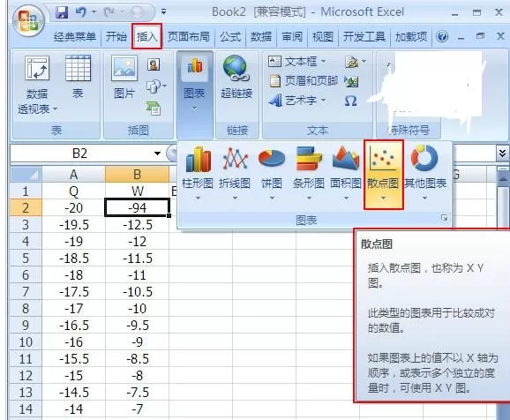Select column B header
The height and width of the screenshot is (420, 510).
pyautogui.click(x=137, y=175)
